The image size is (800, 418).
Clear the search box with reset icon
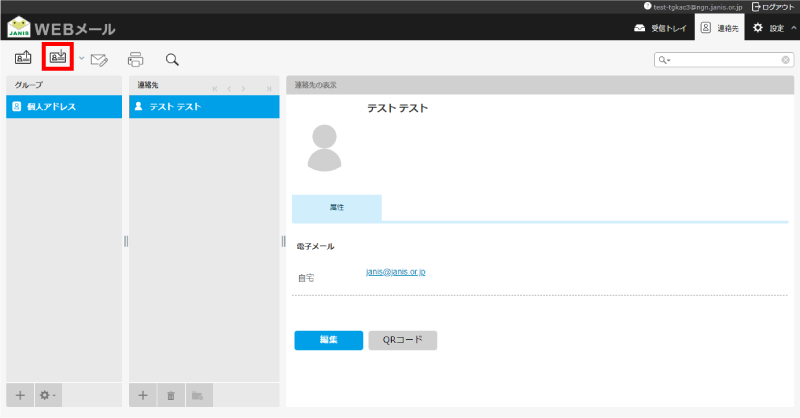786,60
